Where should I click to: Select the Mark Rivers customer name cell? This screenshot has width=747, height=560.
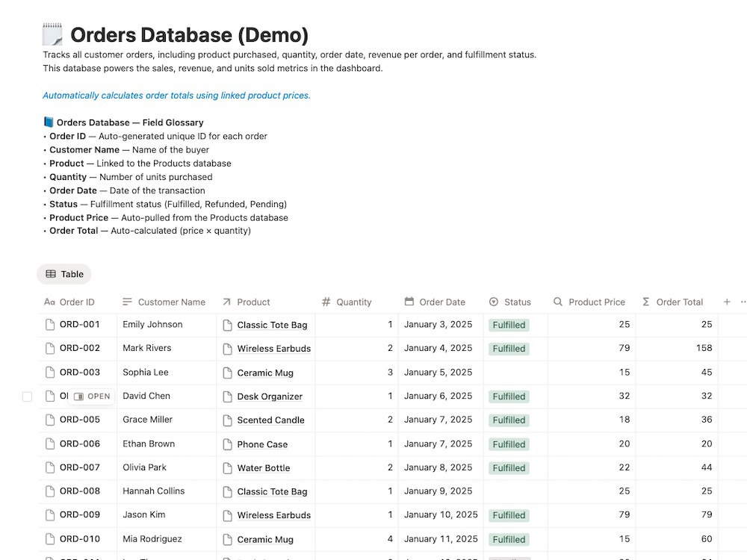pos(167,349)
